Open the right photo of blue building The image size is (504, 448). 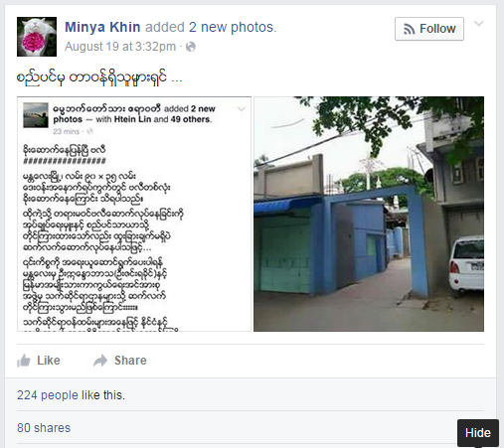(x=369, y=214)
